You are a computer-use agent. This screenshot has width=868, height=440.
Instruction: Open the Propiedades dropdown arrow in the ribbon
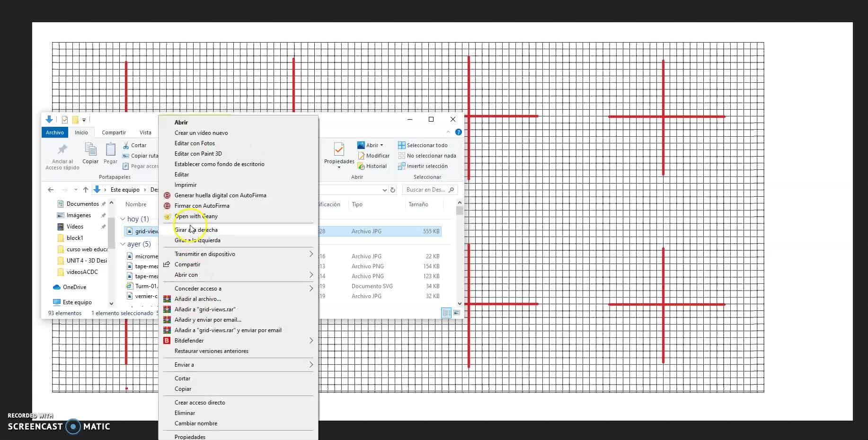pyautogui.click(x=339, y=167)
